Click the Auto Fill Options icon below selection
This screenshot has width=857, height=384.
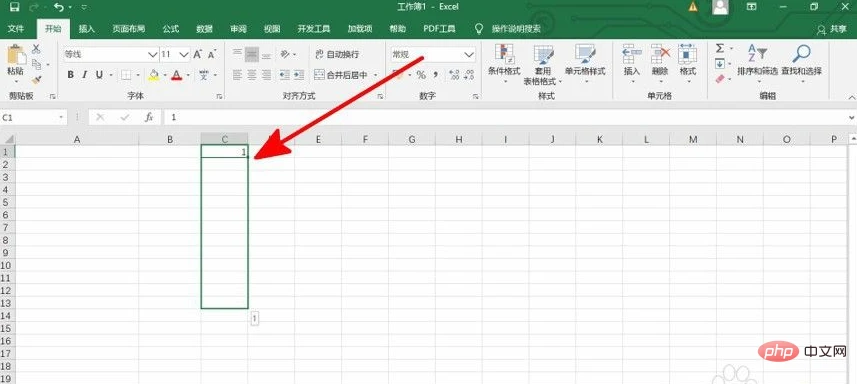255,318
